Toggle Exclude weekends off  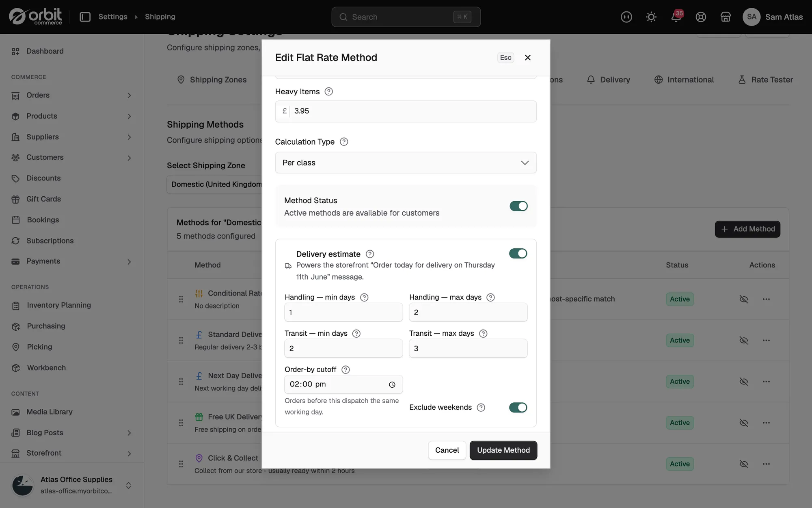[x=518, y=408]
